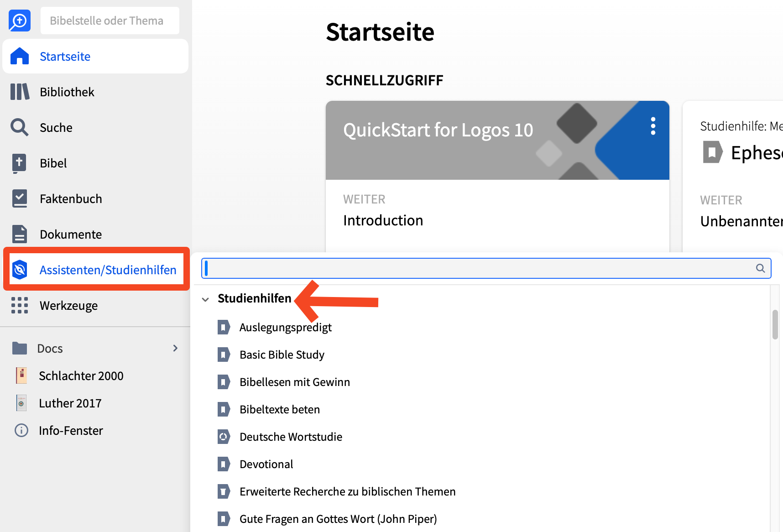Open Bibellesen mit Gewinn
The height and width of the screenshot is (532, 783).
click(295, 382)
